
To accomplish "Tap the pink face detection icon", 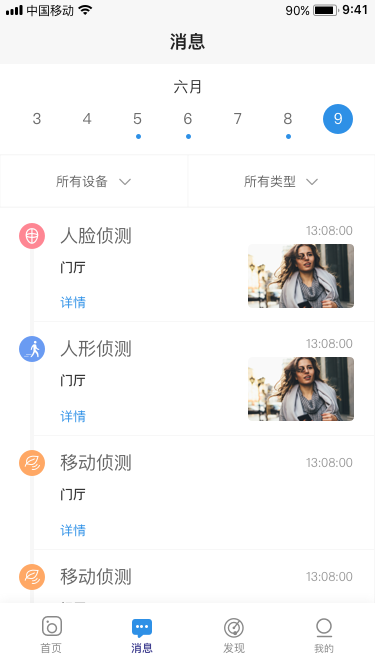I will click(x=32, y=236).
